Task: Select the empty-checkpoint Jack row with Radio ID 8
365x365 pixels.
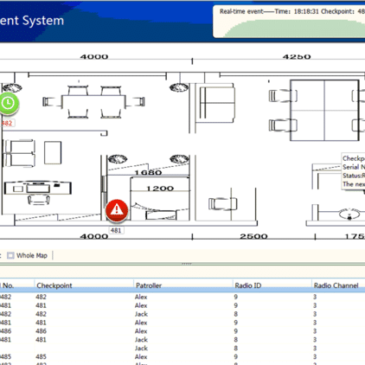Action: (182, 348)
